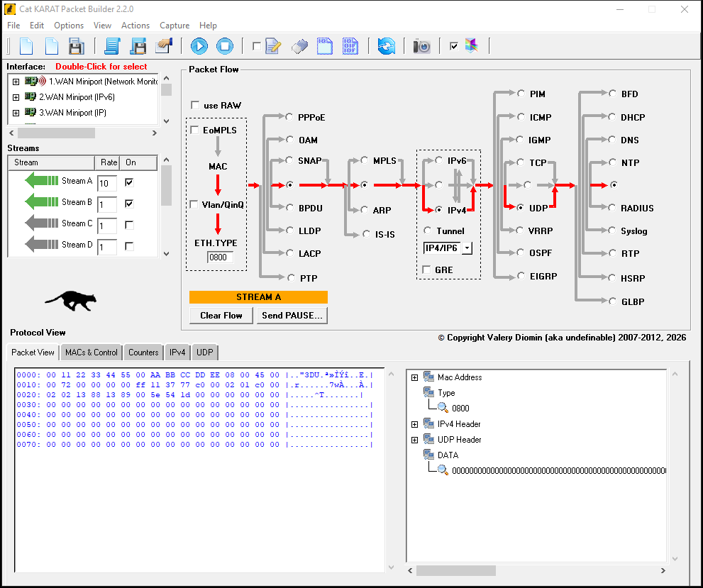This screenshot has width=703, height=588.
Task: Open the Help menu
Action: (208, 26)
